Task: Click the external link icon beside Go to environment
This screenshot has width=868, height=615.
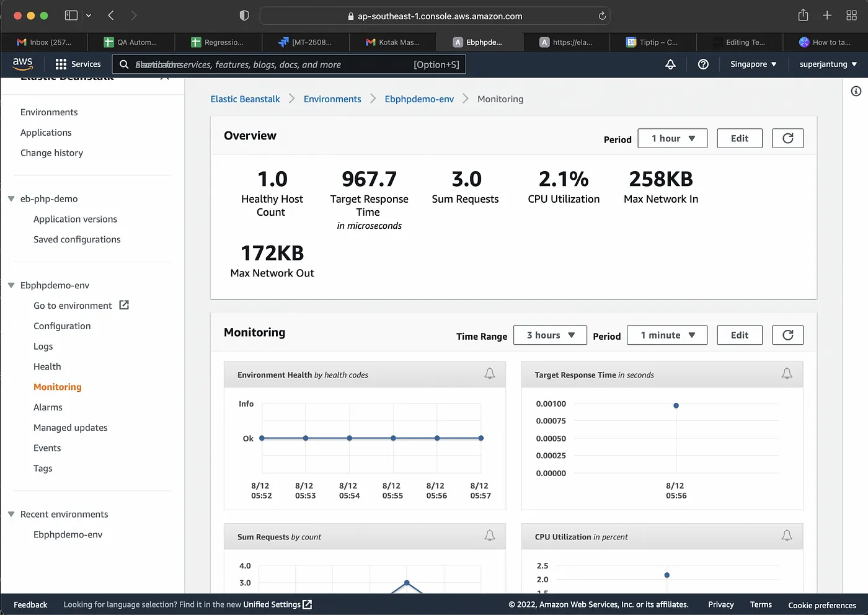Action: (x=124, y=305)
